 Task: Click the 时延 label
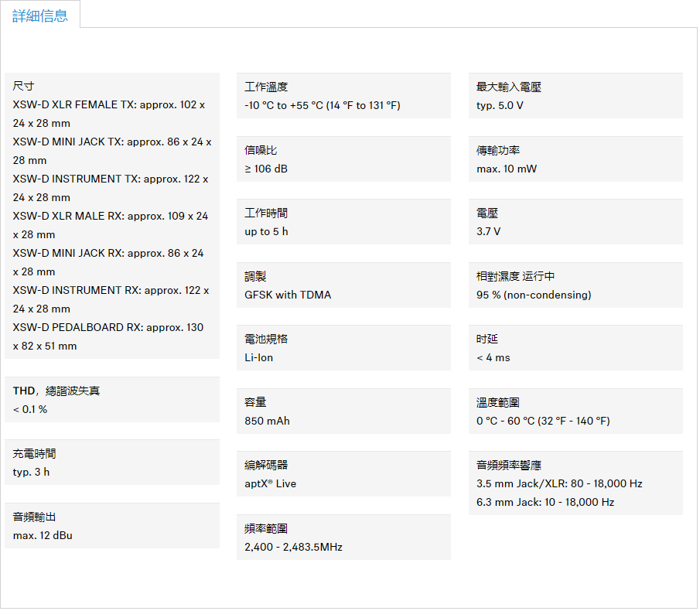tap(487, 340)
